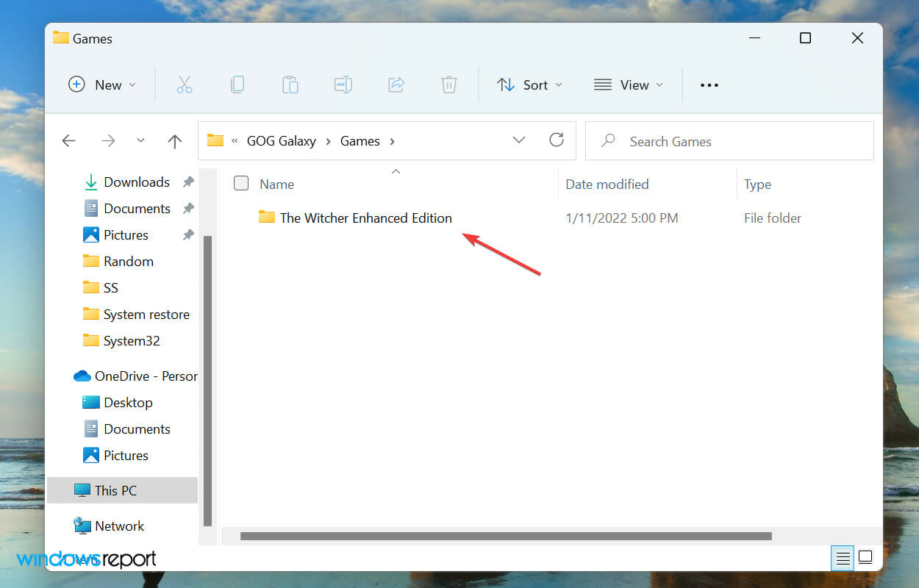Screen dimensions: 919x588
Task: Click the navigation pane vertical scrollbar
Action: click(x=207, y=380)
